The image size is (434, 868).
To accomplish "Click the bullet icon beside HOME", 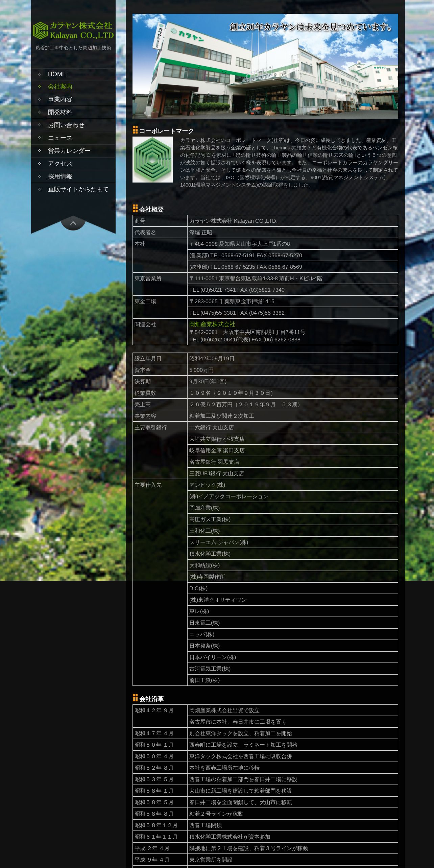I will (40, 74).
